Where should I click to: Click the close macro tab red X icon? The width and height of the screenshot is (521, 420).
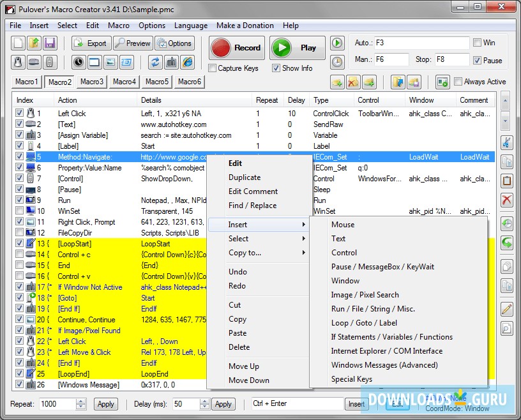click(x=353, y=82)
